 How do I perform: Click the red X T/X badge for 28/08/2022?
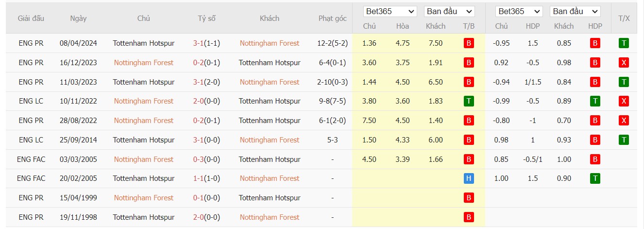(x=624, y=120)
